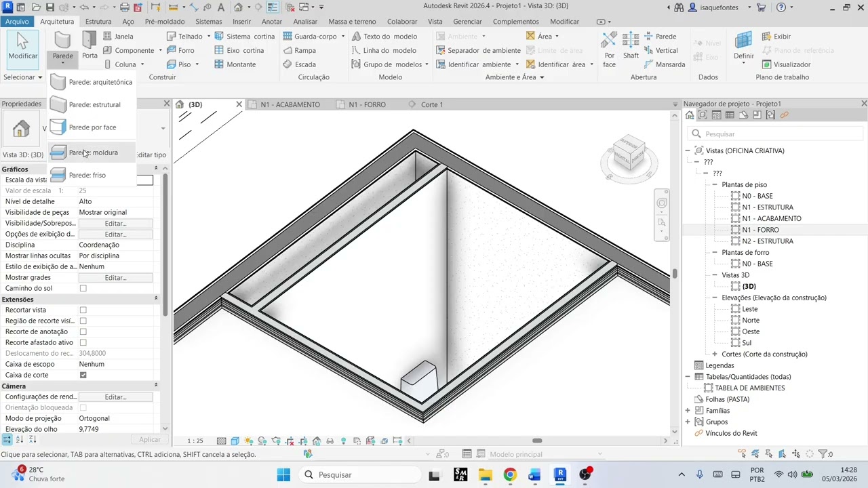
Task: Switch to the Vista ribbon tab
Action: pyautogui.click(x=435, y=22)
